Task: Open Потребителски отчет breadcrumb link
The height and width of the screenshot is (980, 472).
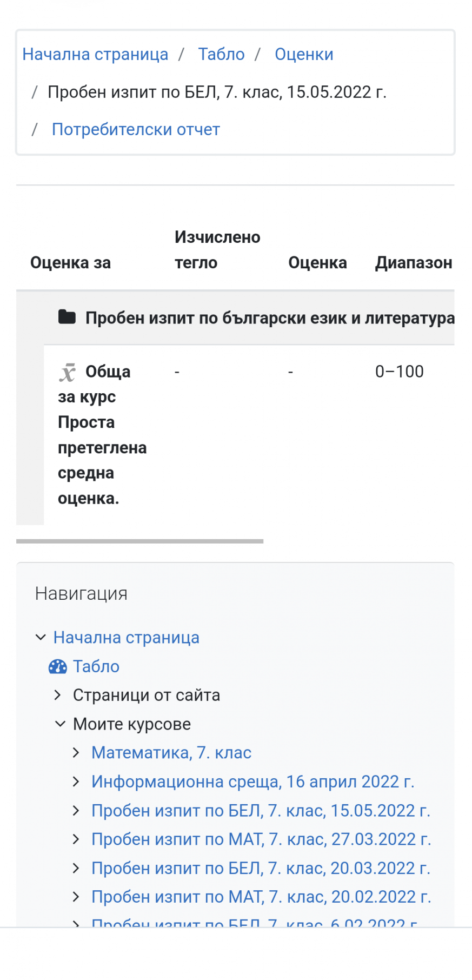Action: pos(136,129)
